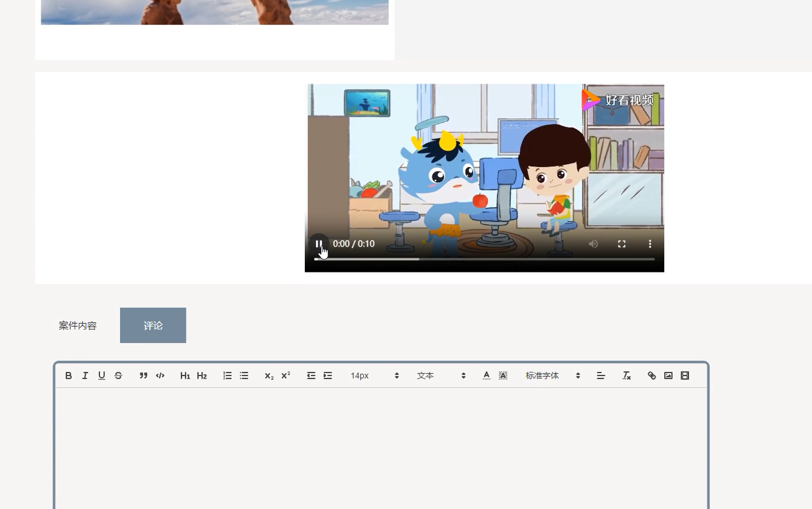The height and width of the screenshot is (509, 812).
Task: Mute the video volume
Action: click(593, 244)
